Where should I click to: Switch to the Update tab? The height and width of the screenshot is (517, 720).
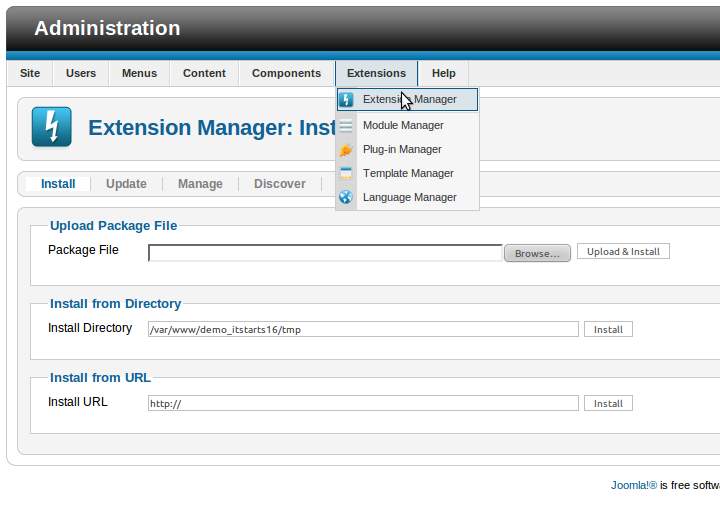(x=126, y=184)
